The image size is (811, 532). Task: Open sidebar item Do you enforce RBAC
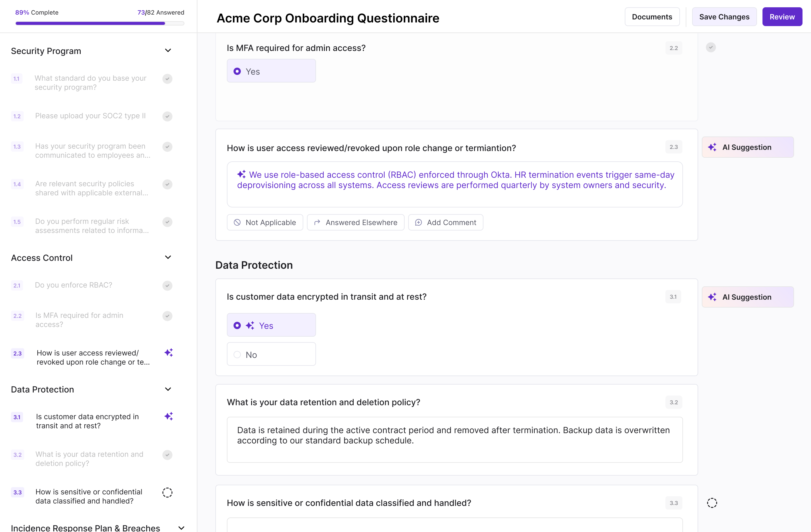point(74,285)
